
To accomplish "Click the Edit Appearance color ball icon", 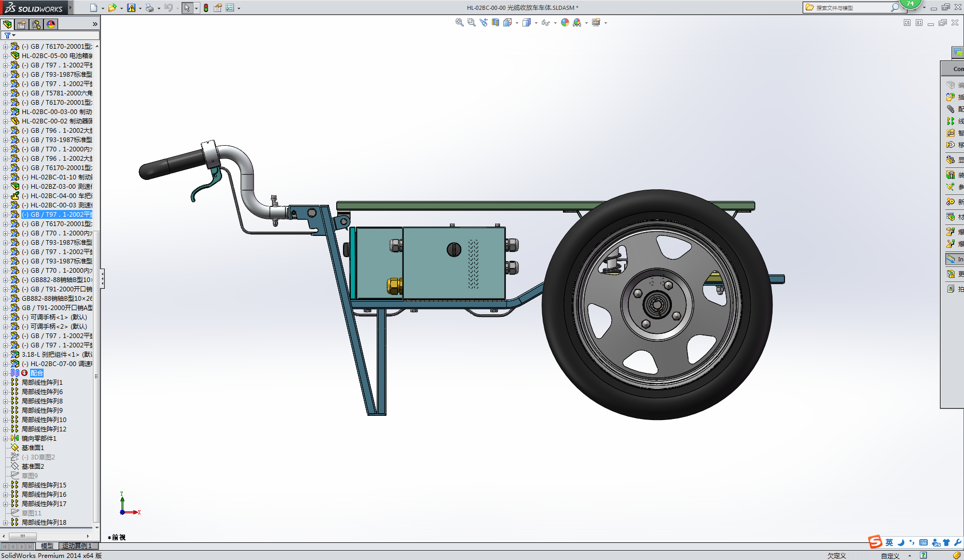I will click(x=564, y=22).
